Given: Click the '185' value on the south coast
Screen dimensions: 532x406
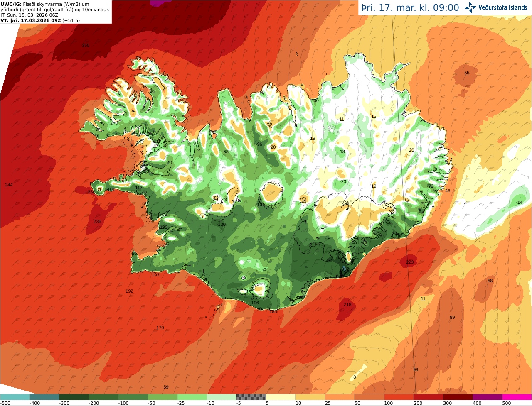Looking at the screenshot, I should (273, 311).
